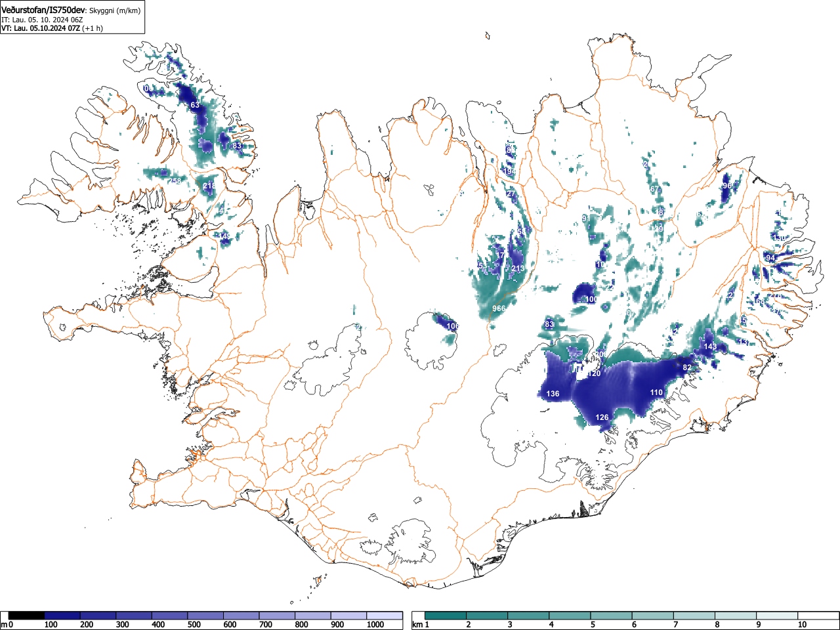Click the 500 tick label in the meters legend
This screenshot has width=840, height=630.
coord(194,625)
